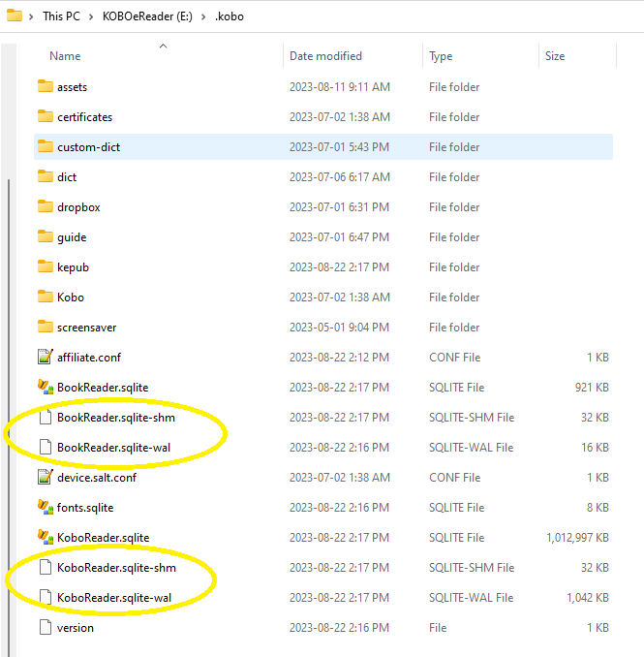This screenshot has width=644, height=657.
Task: Select the BookReader.sqlite-wal file name
Action: coord(113,448)
